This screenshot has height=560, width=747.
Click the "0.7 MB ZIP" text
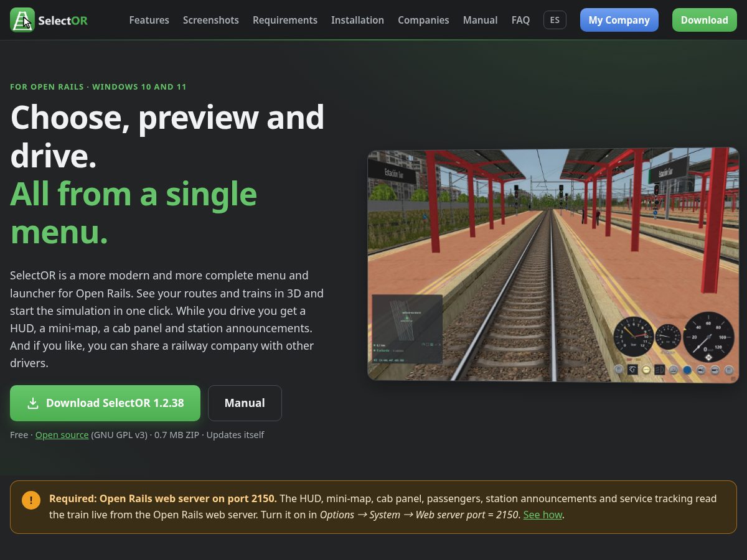pyautogui.click(x=177, y=435)
